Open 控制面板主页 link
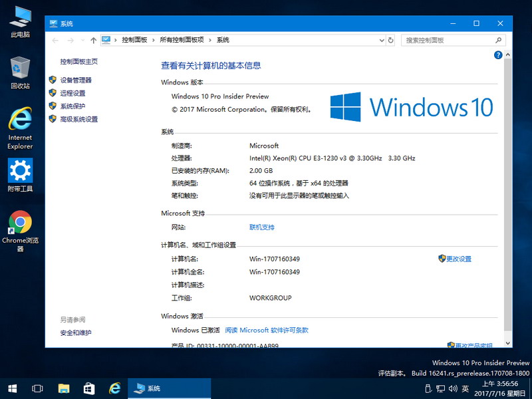532x399 pixels. [x=78, y=61]
